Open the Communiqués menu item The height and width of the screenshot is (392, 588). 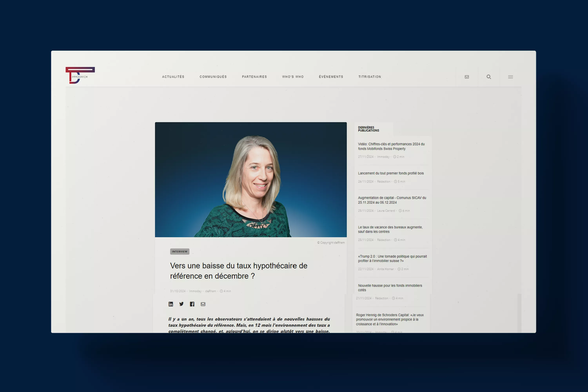tap(213, 77)
